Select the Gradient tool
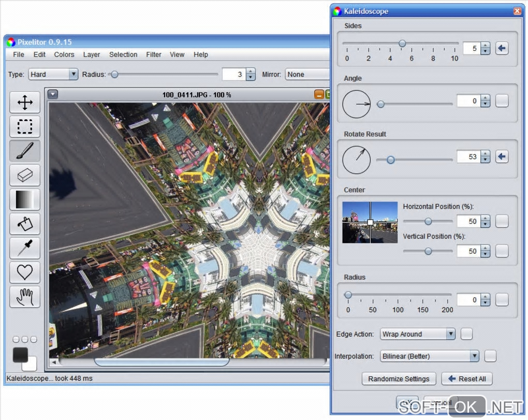 25,199
